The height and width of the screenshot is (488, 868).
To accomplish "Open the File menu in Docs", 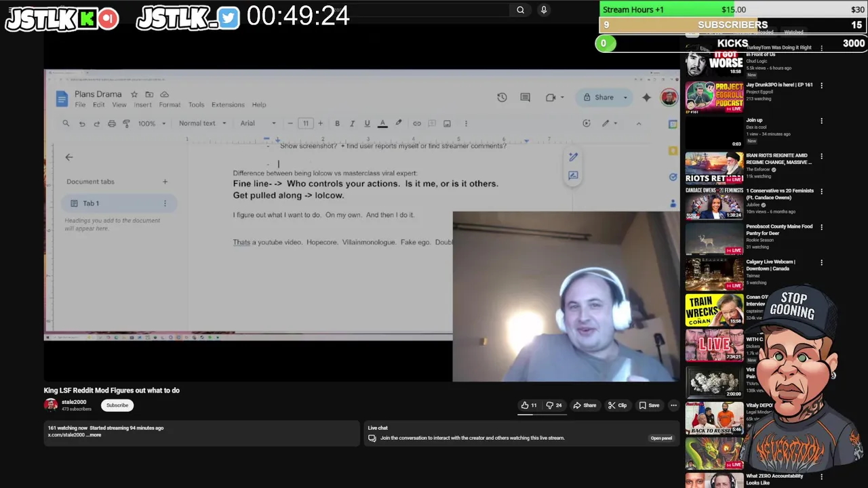I will (x=80, y=105).
